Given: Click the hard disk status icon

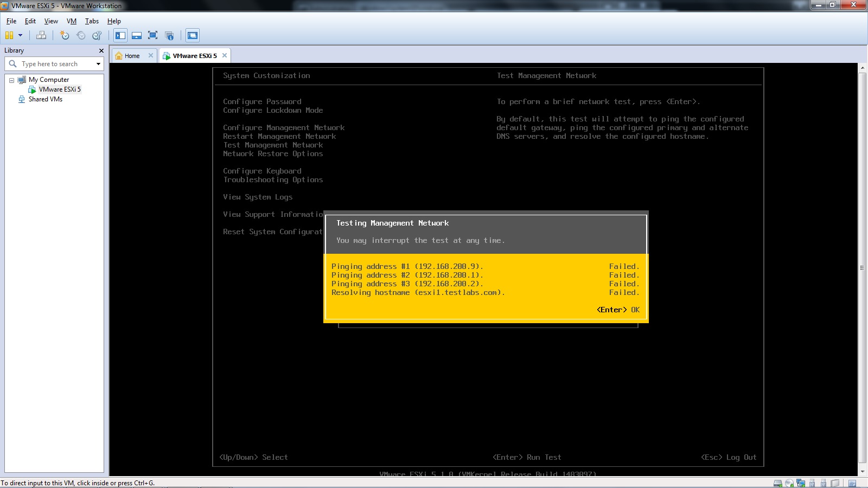Looking at the screenshot, I should (x=777, y=483).
